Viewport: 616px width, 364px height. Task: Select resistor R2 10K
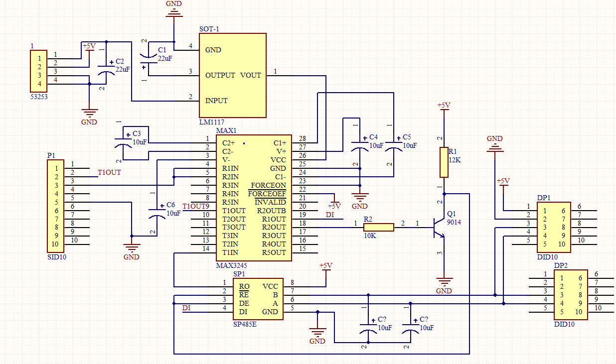pyautogui.click(x=379, y=227)
